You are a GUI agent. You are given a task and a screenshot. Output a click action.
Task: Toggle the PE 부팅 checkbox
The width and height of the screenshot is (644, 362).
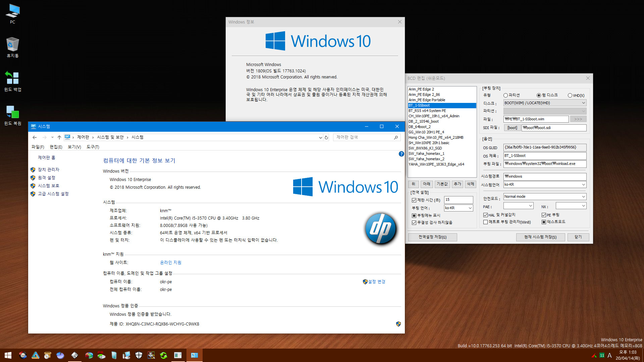pyautogui.click(x=544, y=215)
